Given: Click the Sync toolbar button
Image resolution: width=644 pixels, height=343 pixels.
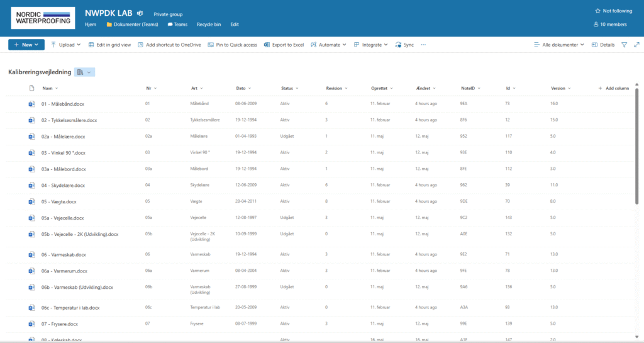Looking at the screenshot, I should (x=404, y=45).
